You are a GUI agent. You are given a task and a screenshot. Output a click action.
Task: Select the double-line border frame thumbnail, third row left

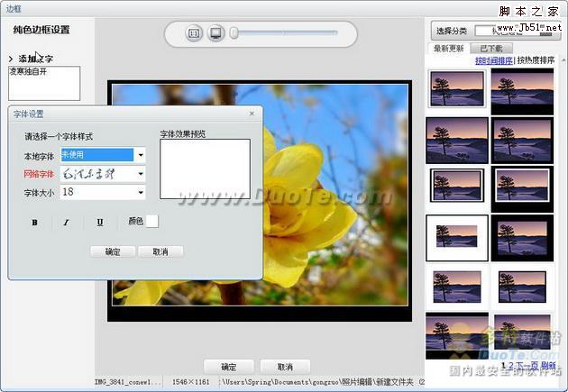click(x=457, y=186)
